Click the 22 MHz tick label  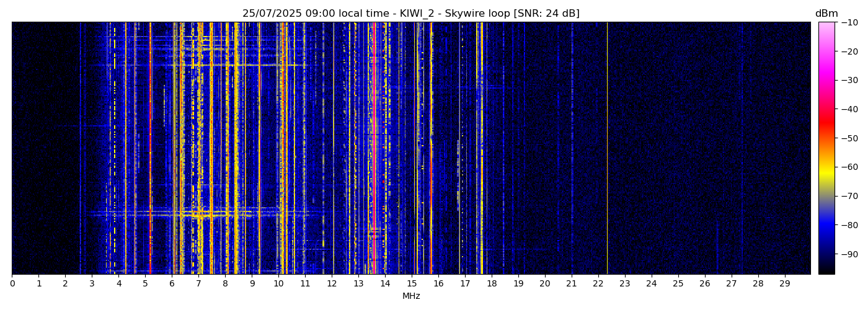point(598,284)
